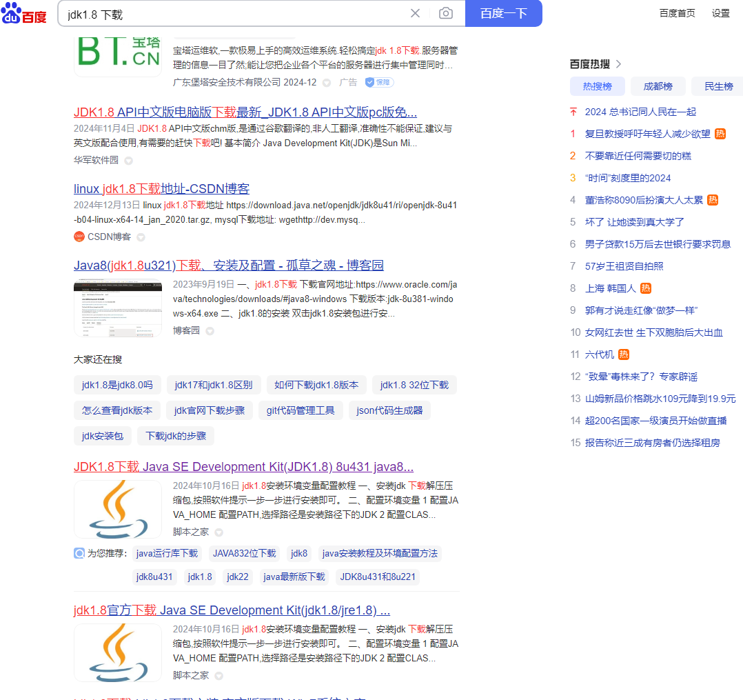Open the JDK1.8下载 Java SE Development Kit 8u431 result
743x700 pixels.
tap(243, 467)
